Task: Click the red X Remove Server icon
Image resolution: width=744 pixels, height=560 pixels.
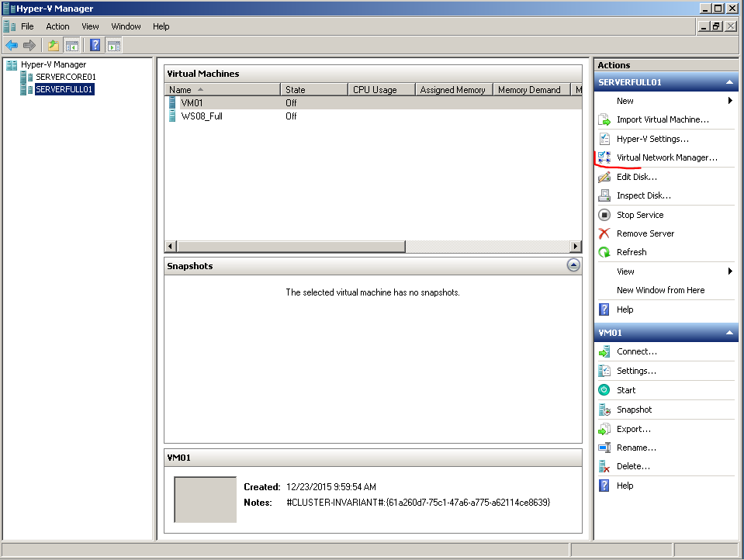Action: point(604,233)
